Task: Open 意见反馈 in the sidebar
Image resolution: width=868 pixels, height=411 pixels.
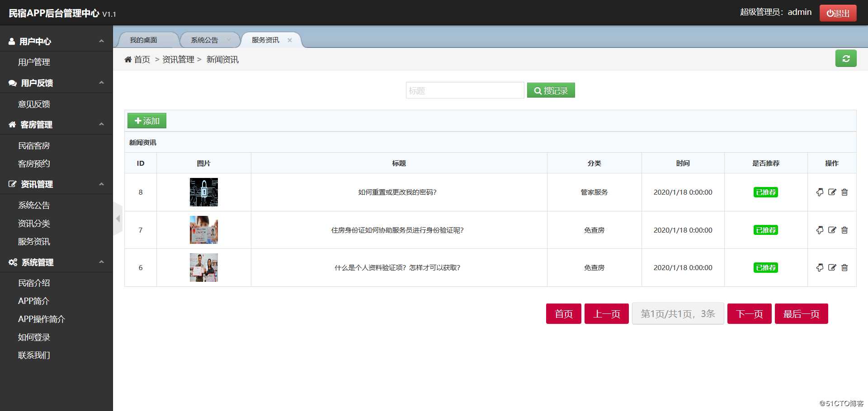Action: coord(34,104)
